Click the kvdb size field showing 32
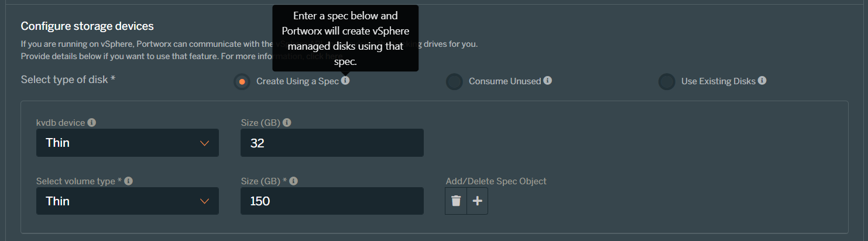The width and height of the screenshot is (868, 241). [332, 143]
